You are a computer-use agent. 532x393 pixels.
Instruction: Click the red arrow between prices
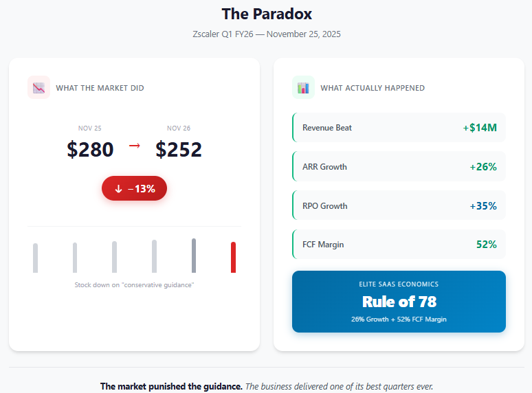134,146
